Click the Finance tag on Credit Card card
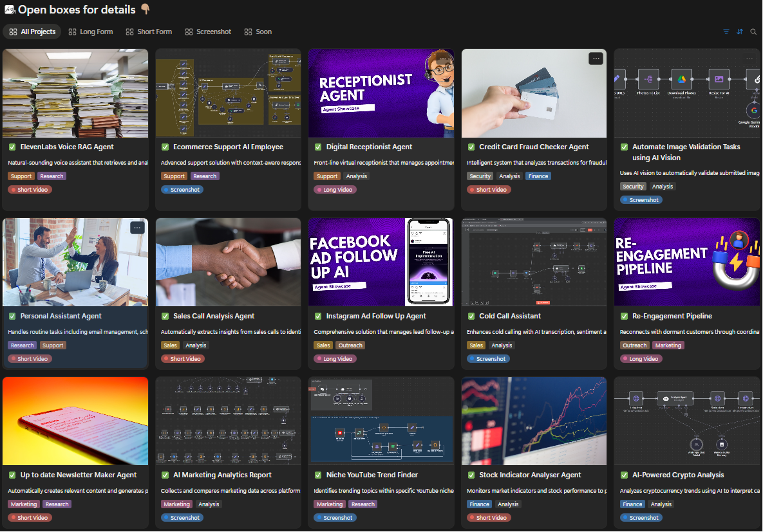Viewport: 763px width, 532px height. click(x=538, y=176)
